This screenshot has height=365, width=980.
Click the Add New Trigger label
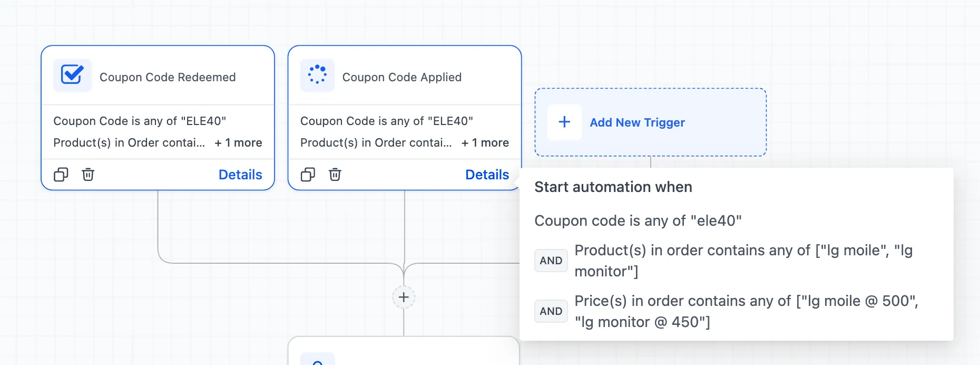(637, 122)
